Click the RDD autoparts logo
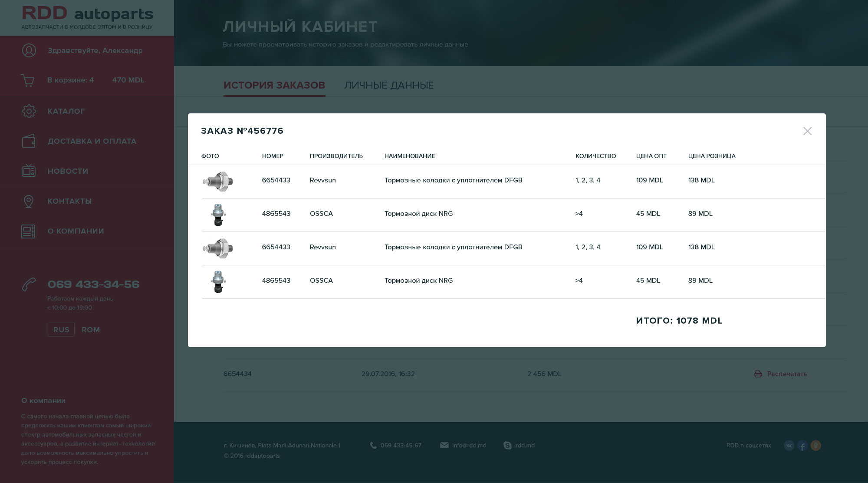 coord(87,17)
